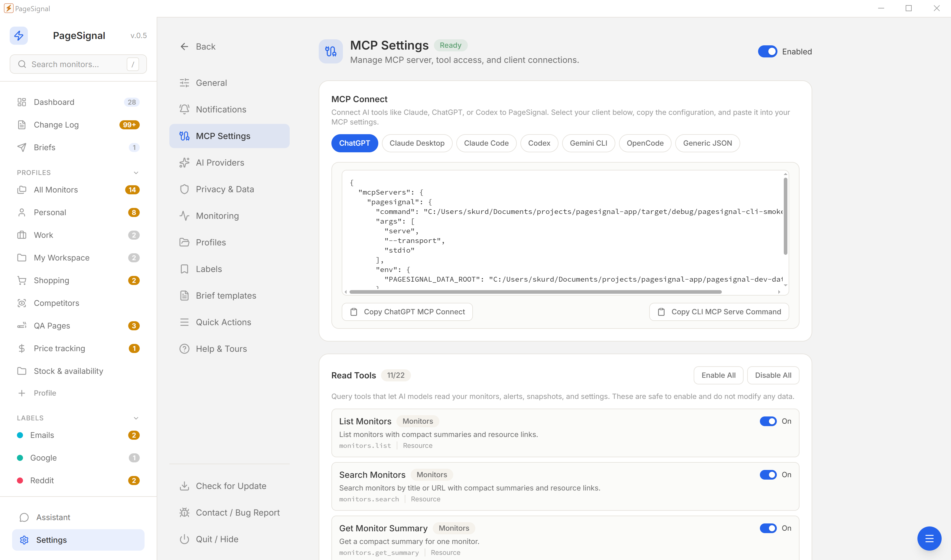Click Disable All for Read Tools

pyautogui.click(x=773, y=375)
